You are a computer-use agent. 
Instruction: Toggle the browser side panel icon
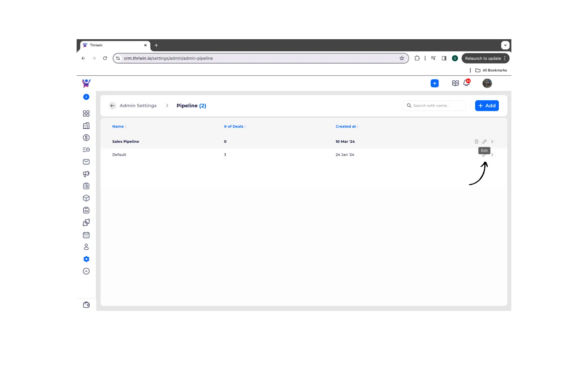444,58
